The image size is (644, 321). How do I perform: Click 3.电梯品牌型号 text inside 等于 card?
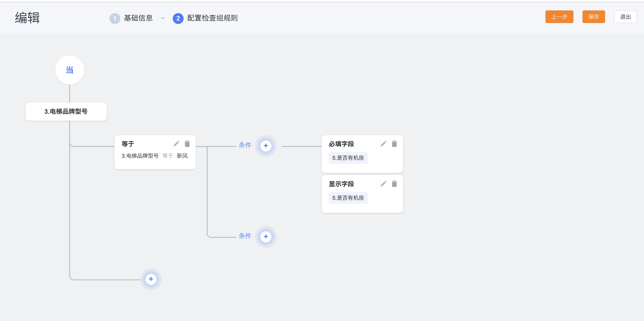pyautogui.click(x=140, y=156)
